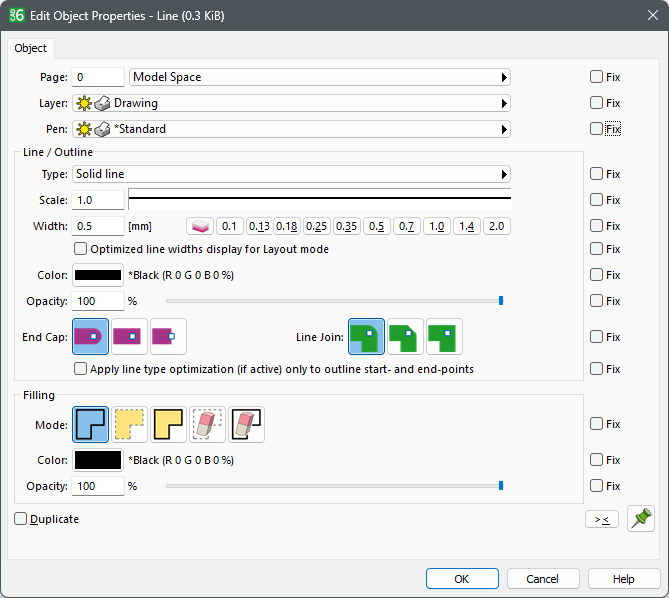
Task: Open the line Type dropdown Solid line
Action: (x=291, y=174)
